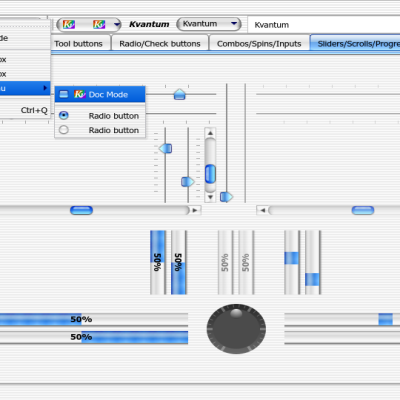400x400 pixels.
Task: Click the handle at the bottom of the tall vertical slider
Action: click(226, 197)
